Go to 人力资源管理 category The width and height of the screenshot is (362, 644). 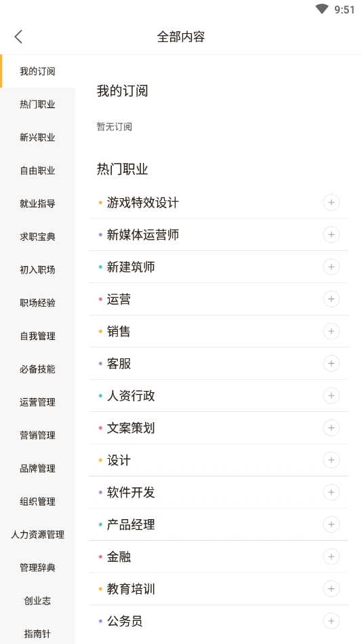point(37,535)
